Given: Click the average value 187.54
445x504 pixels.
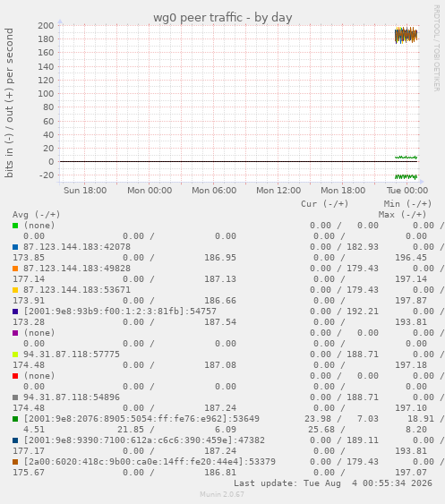Looking at the screenshot, I should pos(220,322).
